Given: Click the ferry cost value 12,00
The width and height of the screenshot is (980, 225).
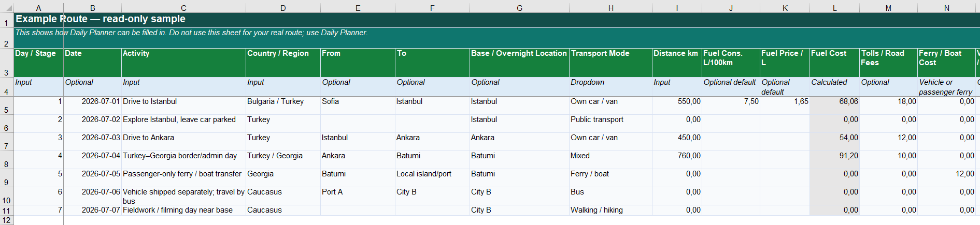Looking at the screenshot, I should click(x=946, y=178).
